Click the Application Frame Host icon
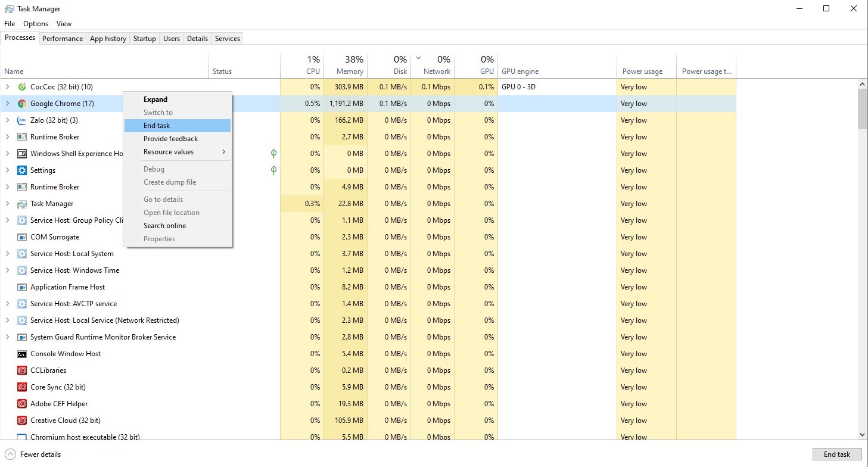 click(22, 287)
